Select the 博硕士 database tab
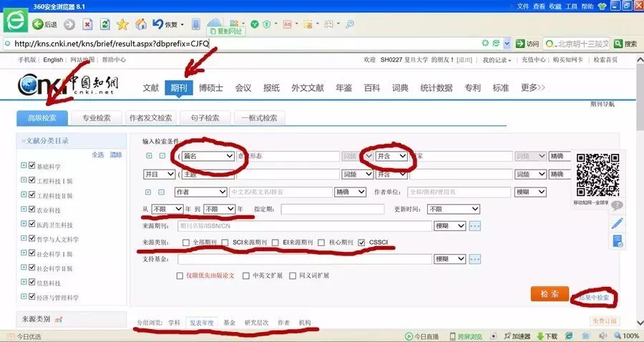 point(211,88)
